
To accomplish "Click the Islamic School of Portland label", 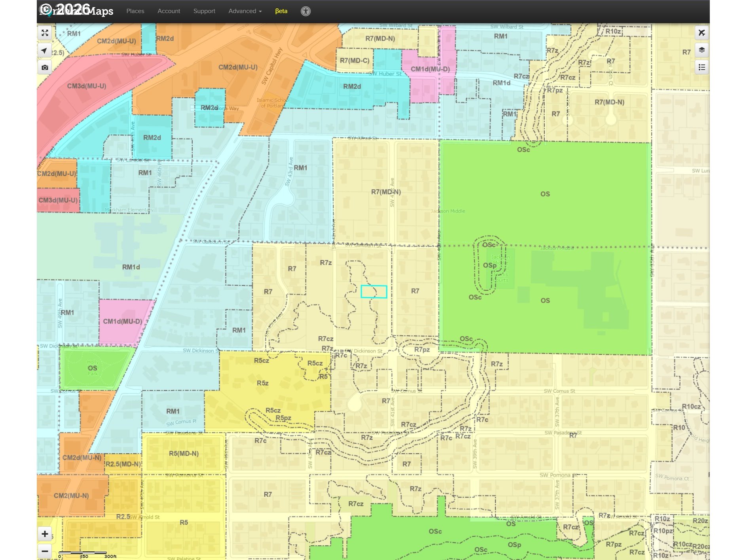I will [273, 103].
